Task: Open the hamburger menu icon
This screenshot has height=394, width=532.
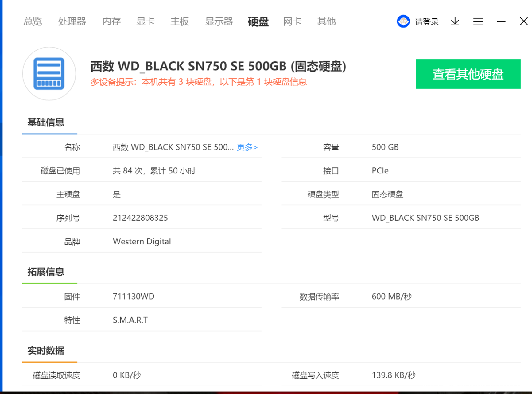Action: coord(478,21)
